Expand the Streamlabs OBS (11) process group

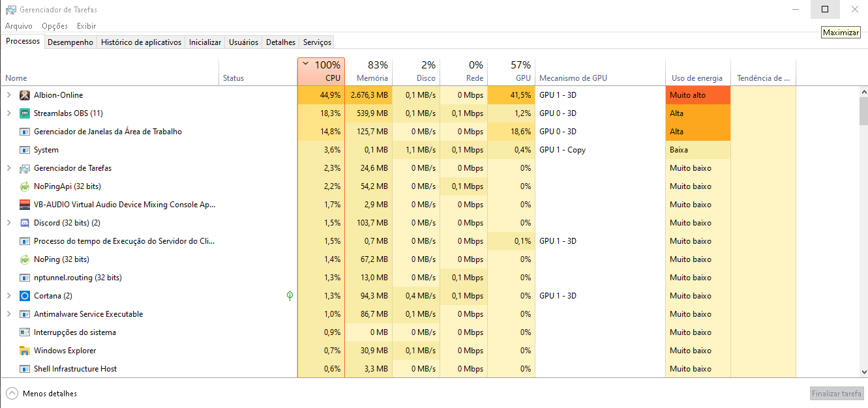click(8, 113)
